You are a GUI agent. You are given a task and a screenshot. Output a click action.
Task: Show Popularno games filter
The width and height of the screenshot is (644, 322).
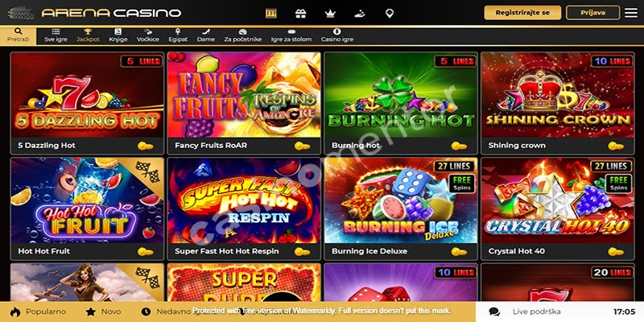point(38,312)
